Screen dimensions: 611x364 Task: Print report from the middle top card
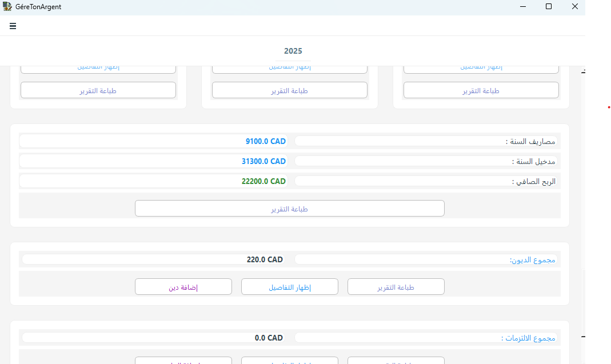(289, 90)
